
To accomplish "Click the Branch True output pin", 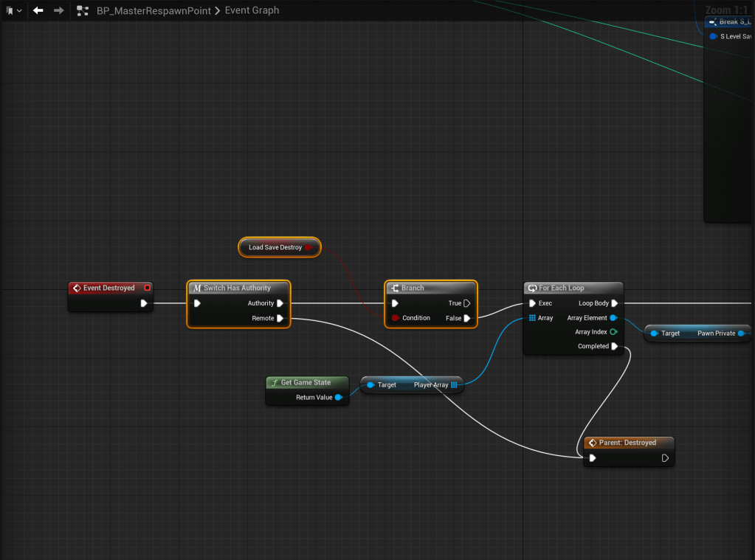I will coord(467,303).
